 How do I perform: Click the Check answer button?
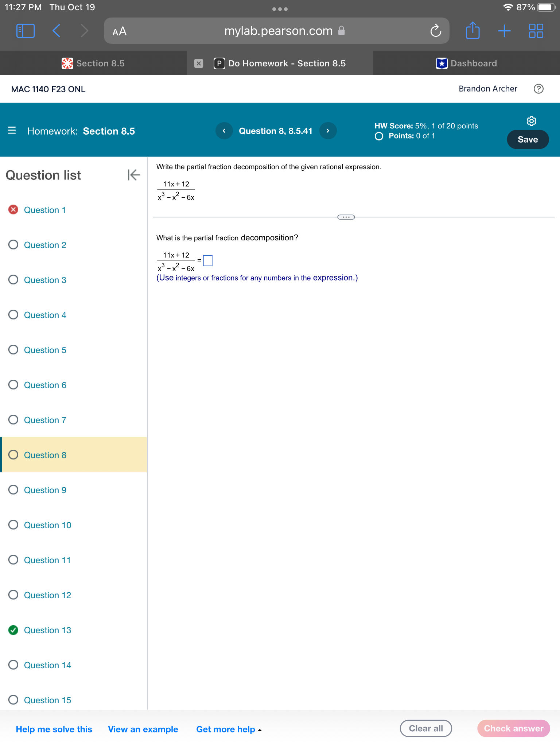[x=513, y=728]
